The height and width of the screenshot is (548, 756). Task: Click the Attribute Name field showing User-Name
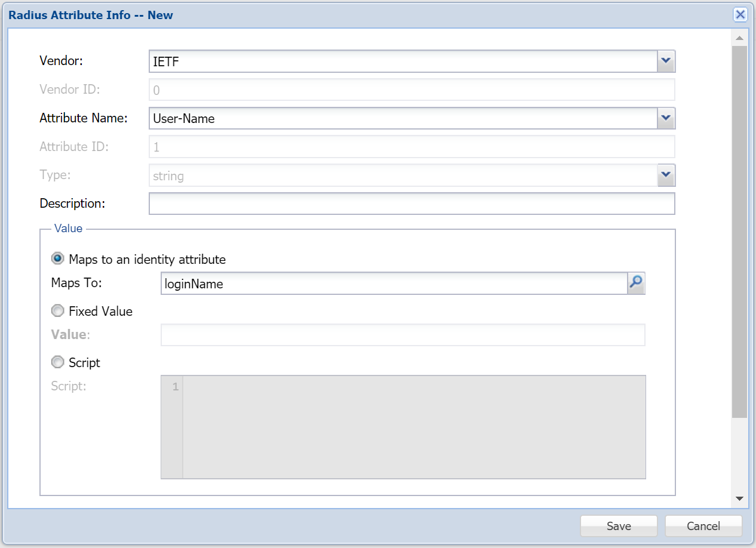pyautogui.click(x=402, y=118)
